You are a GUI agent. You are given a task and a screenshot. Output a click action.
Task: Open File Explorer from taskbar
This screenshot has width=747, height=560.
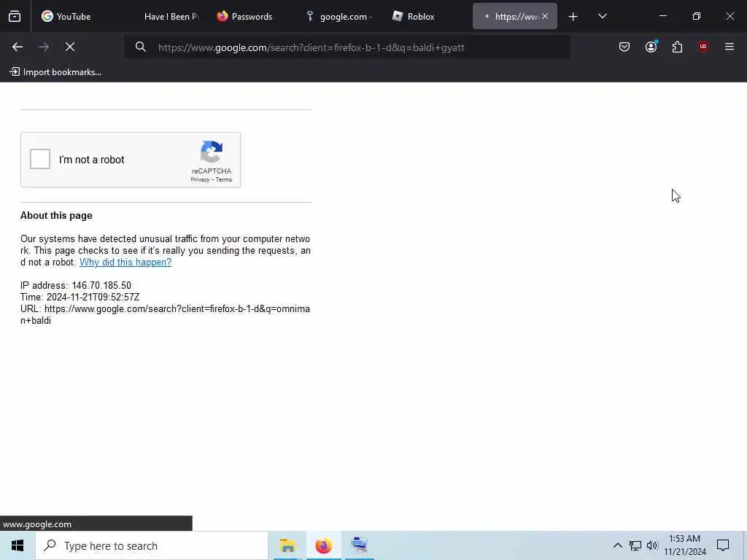point(287,545)
